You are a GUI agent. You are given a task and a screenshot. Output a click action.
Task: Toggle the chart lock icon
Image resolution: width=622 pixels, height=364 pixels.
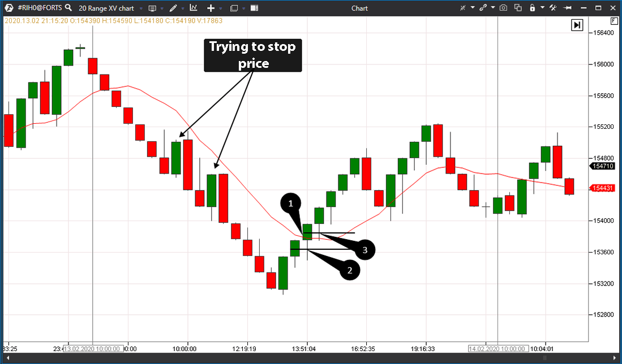click(x=533, y=8)
